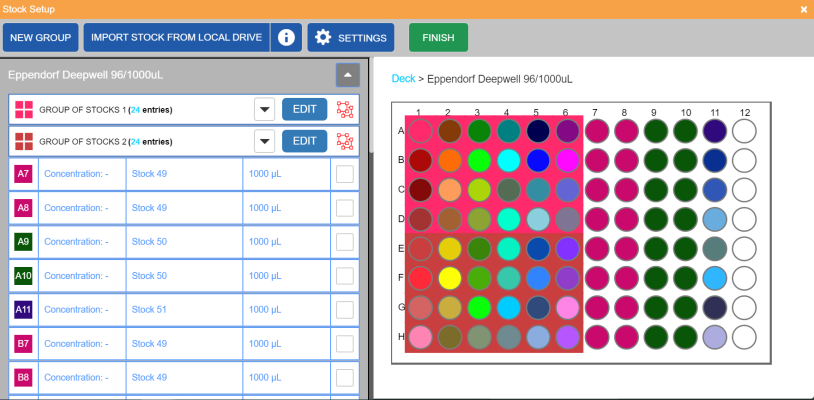This screenshot has width=814, height=400.
Task: Go to Deck breadcrumb link
Action: tap(403, 78)
